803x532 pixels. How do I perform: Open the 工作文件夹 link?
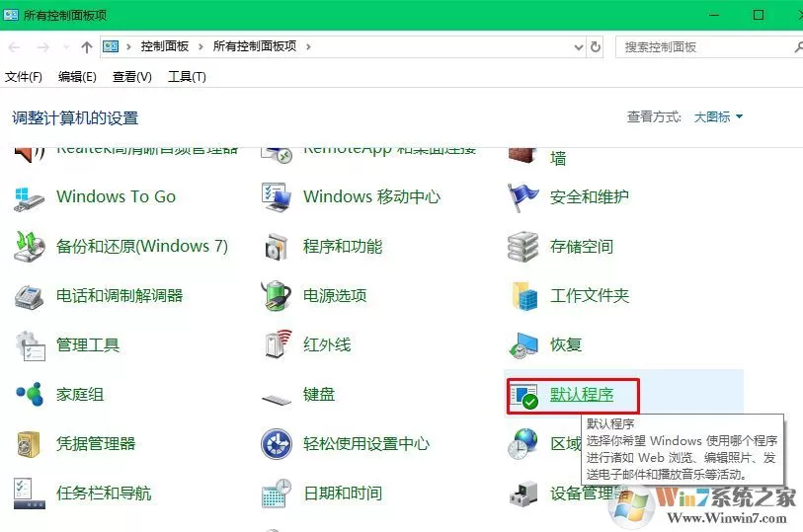[590, 296]
